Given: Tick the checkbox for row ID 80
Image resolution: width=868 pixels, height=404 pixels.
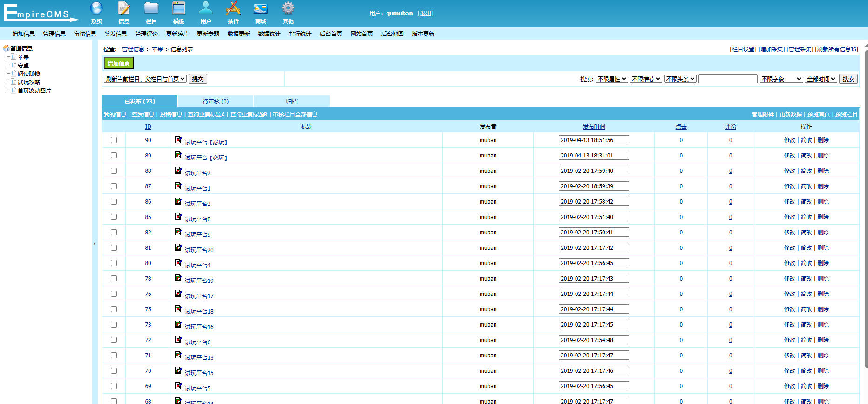Looking at the screenshot, I should [x=114, y=263].
